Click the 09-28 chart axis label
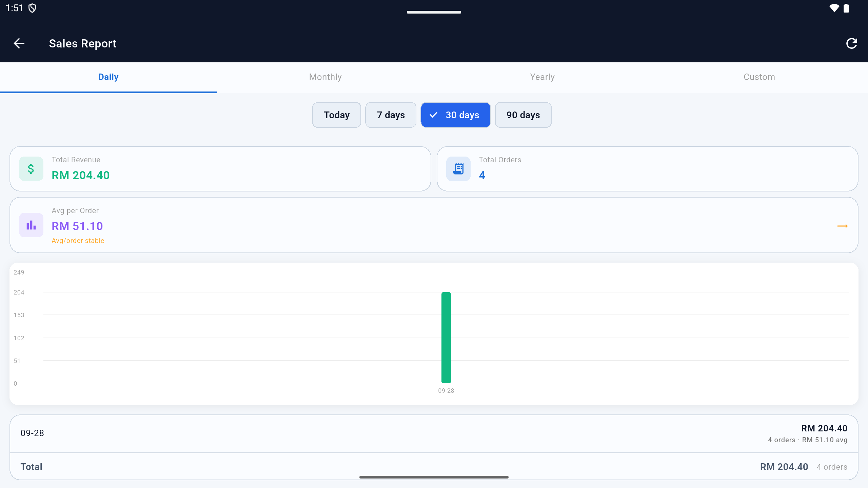Image resolution: width=868 pixels, height=488 pixels. tap(446, 391)
